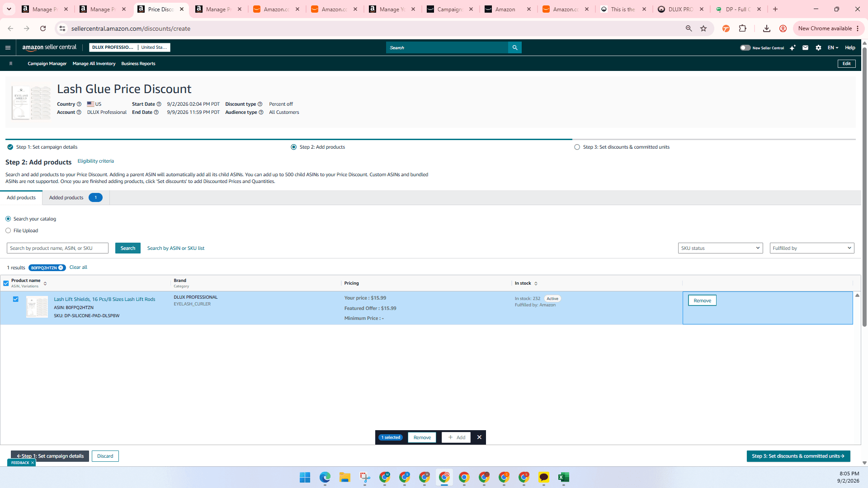Screen dimensions: 868x488
Task: Open the messages mail icon
Action: pyautogui.click(x=805, y=47)
